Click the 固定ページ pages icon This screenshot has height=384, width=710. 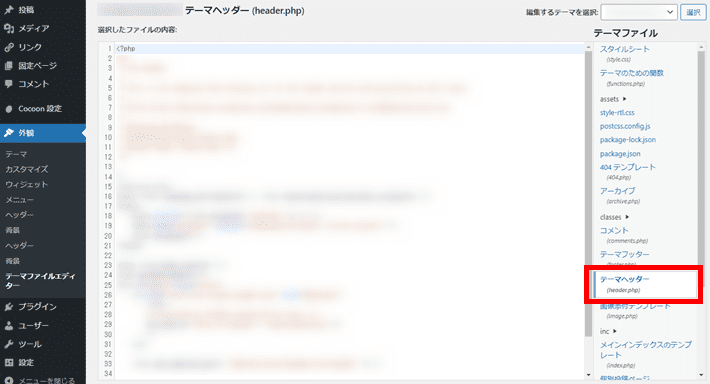9,66
